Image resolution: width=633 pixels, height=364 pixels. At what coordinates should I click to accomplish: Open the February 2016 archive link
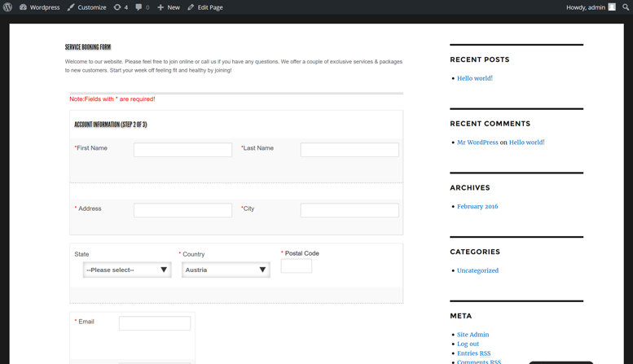pyautogui.click(x=477, y=206)
